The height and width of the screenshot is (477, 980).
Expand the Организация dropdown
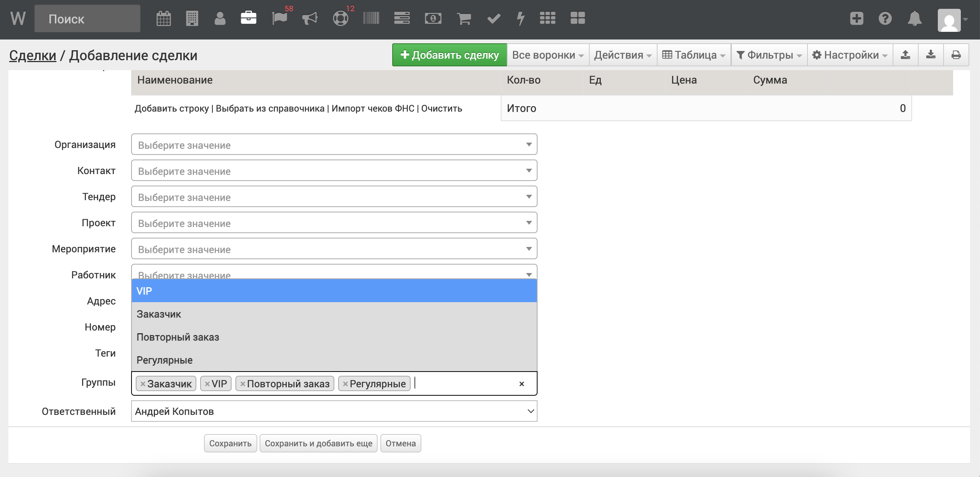[x=334, y=145]
